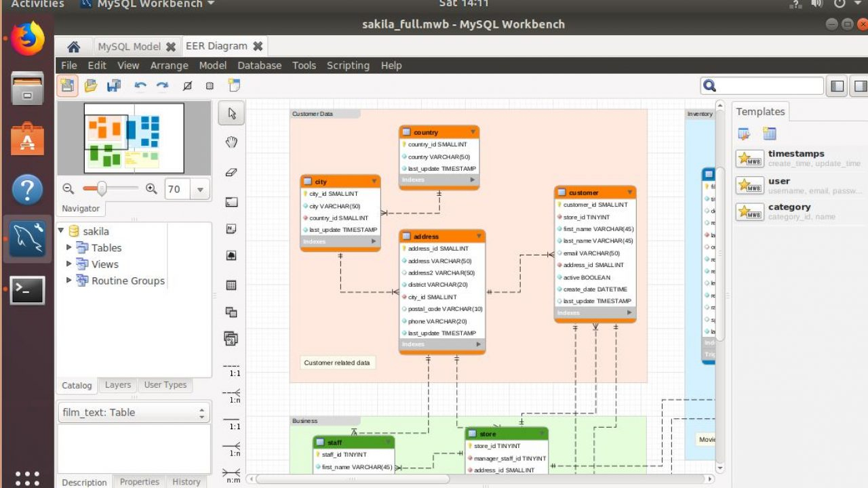Screen dimensions: 868x488
Task: Switch to the History tab
Action: click(186, 482)
